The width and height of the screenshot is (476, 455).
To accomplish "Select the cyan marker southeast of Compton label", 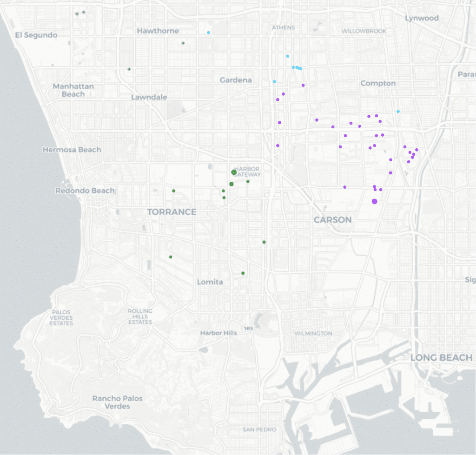I will click(x=398, y=112).
